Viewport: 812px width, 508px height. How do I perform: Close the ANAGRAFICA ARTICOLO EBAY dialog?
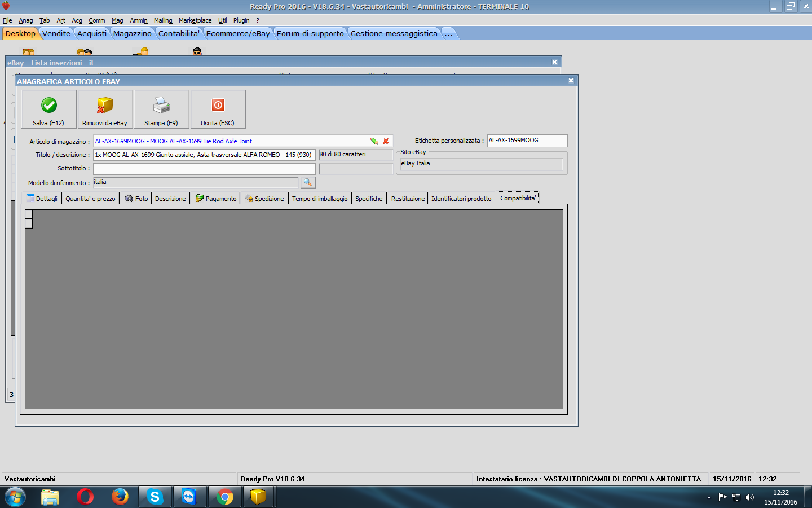[571, 81]
